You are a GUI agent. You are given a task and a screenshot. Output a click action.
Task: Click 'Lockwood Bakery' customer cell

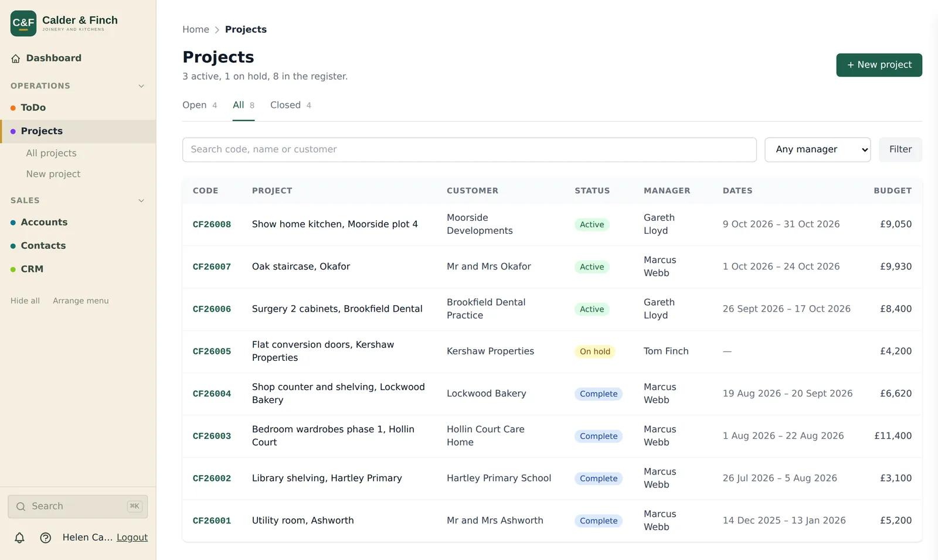[x=486, y=394]
